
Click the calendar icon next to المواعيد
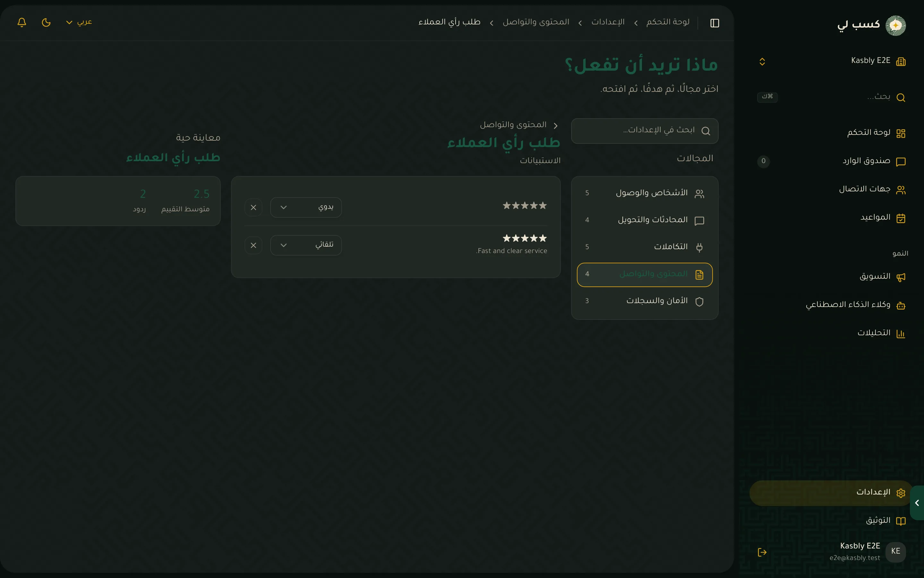(x=901, y=218)
